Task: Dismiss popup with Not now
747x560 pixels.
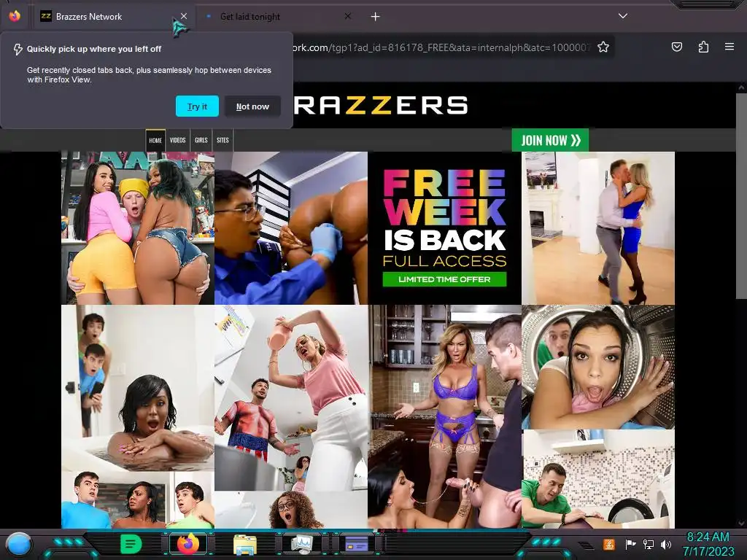Action: pos(252,106)
